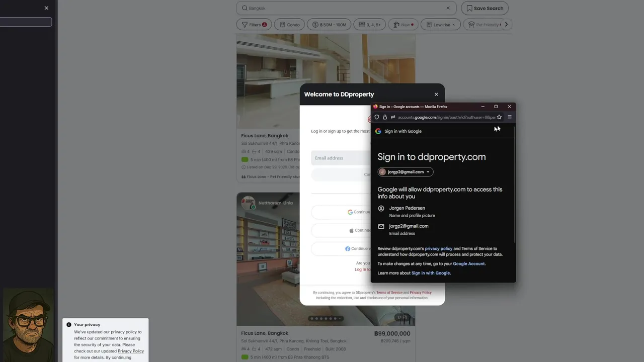Click the ฿99,000,000 price text

tap(392, 333)
